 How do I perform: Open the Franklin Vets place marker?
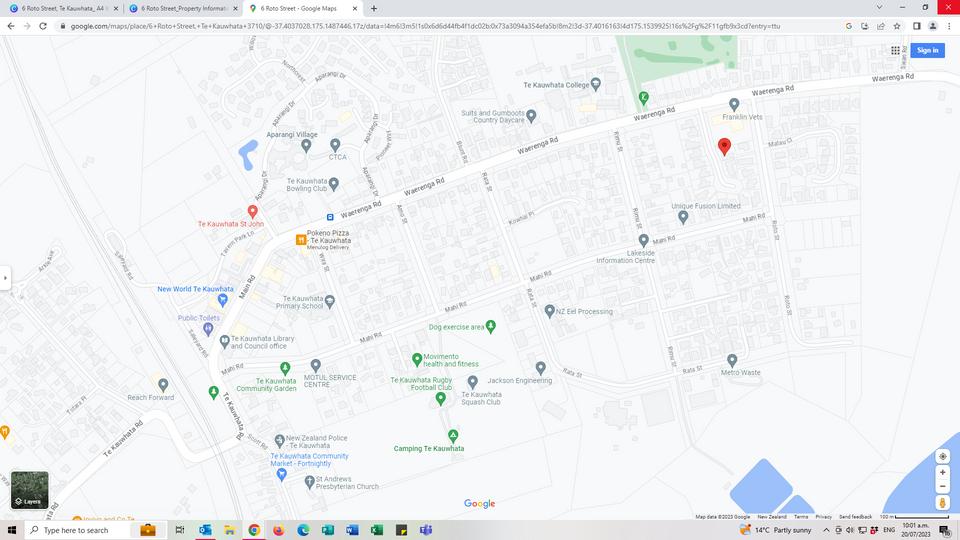pos(734,104)
